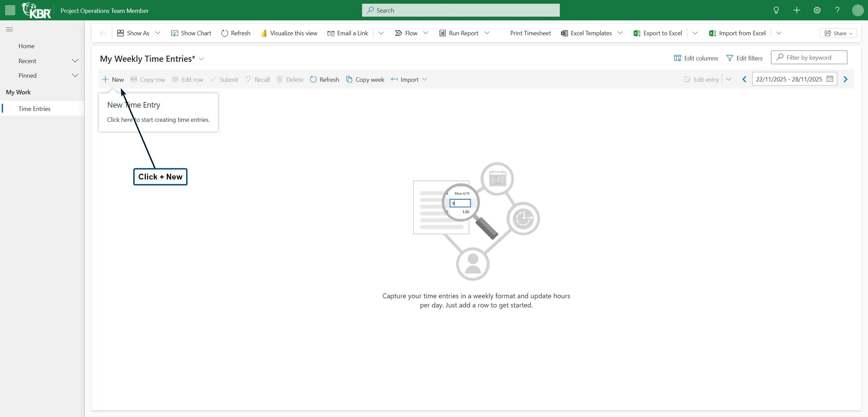Click Print Timesheet button
The image size is (868, 417).
coord(530,33)
